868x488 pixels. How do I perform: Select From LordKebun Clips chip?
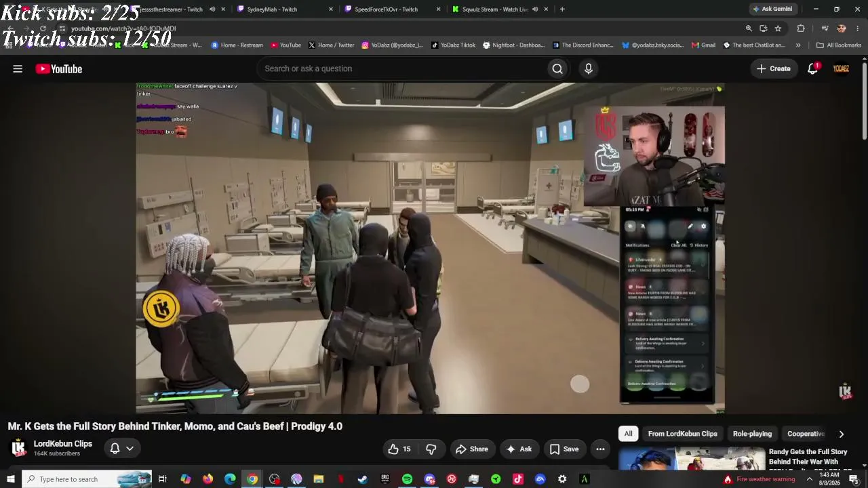[682, 434]
